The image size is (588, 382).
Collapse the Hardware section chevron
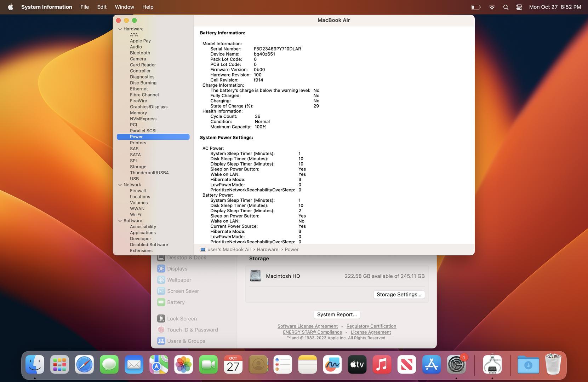[120, 29]
